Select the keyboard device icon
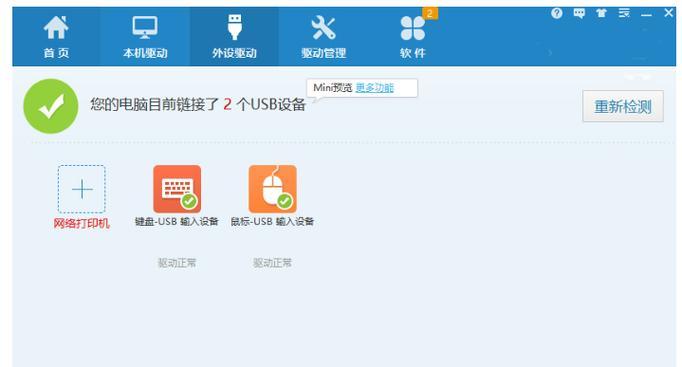This screenshot has width=682, height=367. coord(177,189)
